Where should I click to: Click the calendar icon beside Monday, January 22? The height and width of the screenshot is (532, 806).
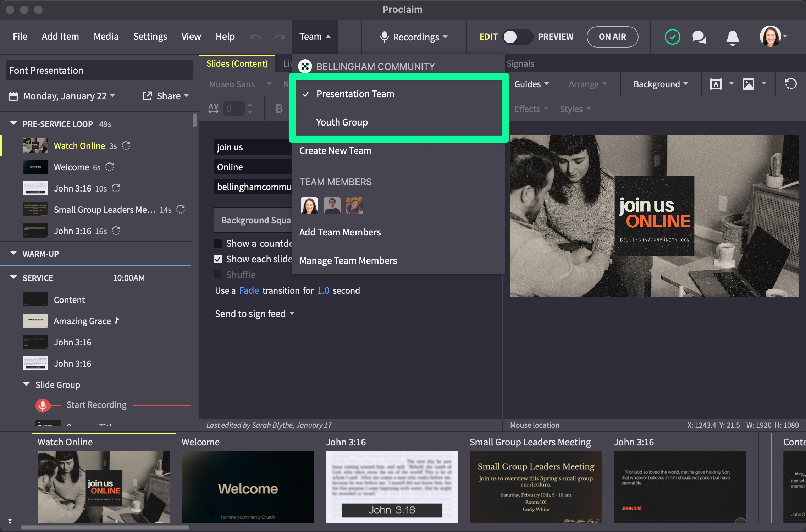(x=13, y=96)
